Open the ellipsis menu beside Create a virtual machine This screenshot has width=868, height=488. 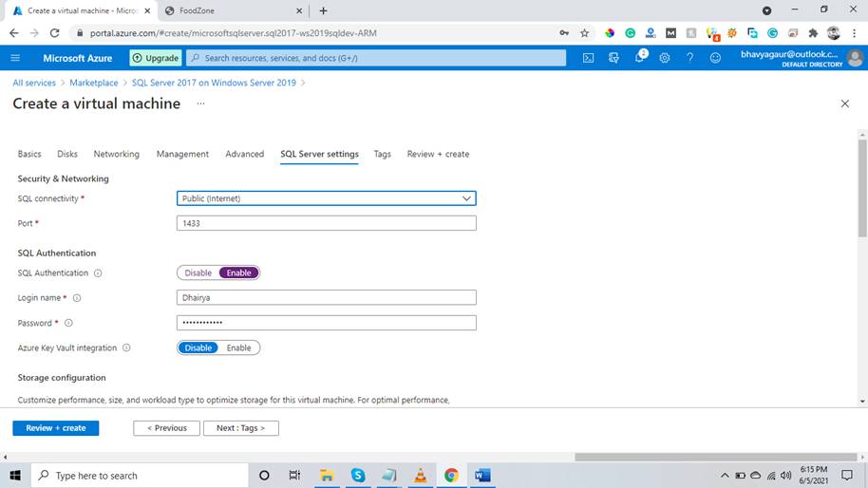click(200, 103)
